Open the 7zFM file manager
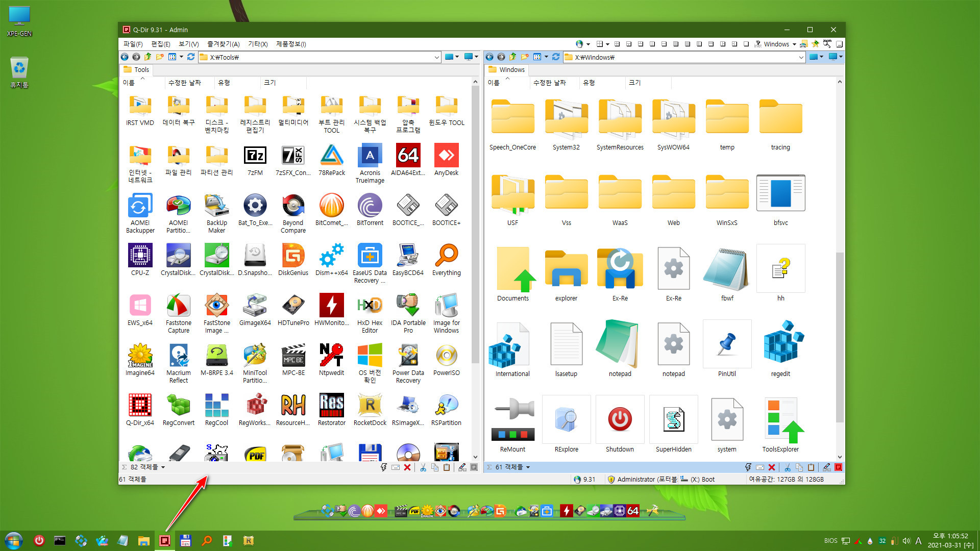Screen dimensions: 980x551 point(255,161)
